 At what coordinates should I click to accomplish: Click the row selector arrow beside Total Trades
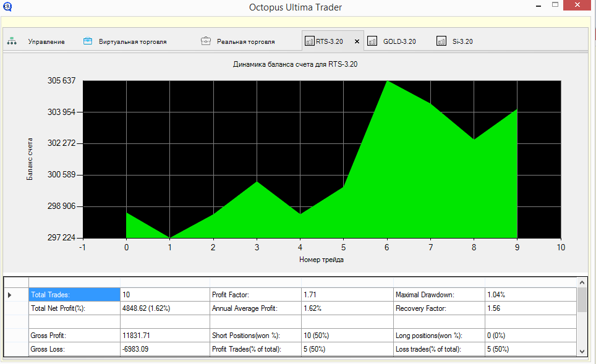pyautogui.click(x=9, y=295)
